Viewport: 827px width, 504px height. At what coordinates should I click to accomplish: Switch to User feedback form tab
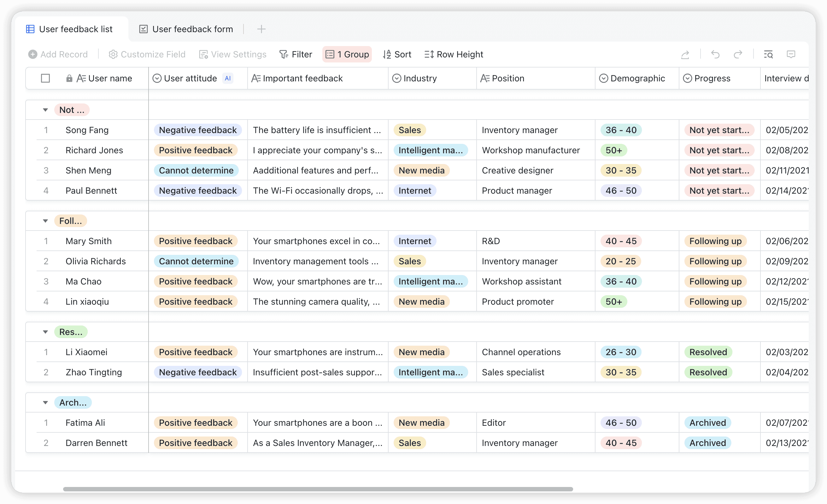186,29
